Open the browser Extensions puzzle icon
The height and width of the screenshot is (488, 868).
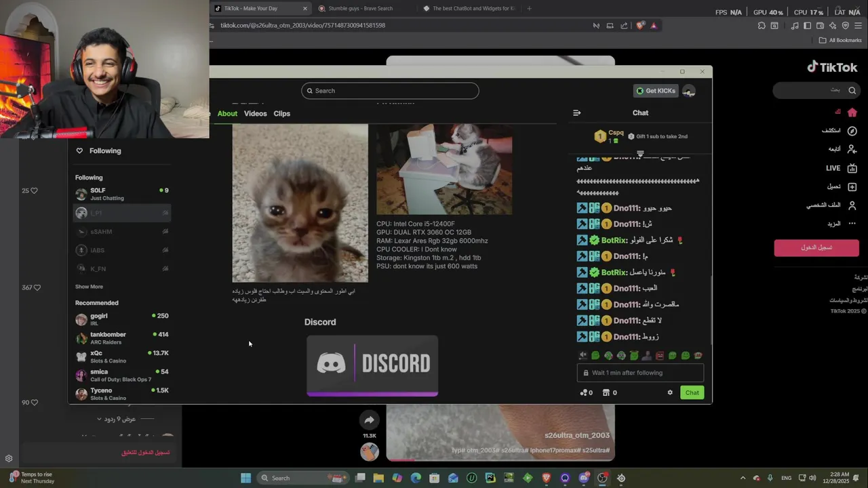click(762, 26)
